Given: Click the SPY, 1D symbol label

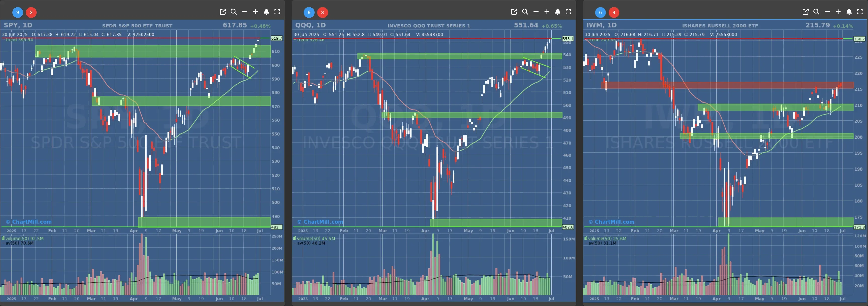Looking at the screenshot, I should (18, 25).
